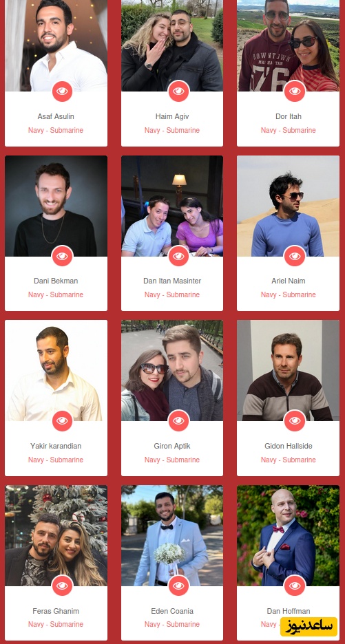Click eye icon on Feras Ghanim's card
The height and width of the screenshot is (644, 345).
[62, 586]
